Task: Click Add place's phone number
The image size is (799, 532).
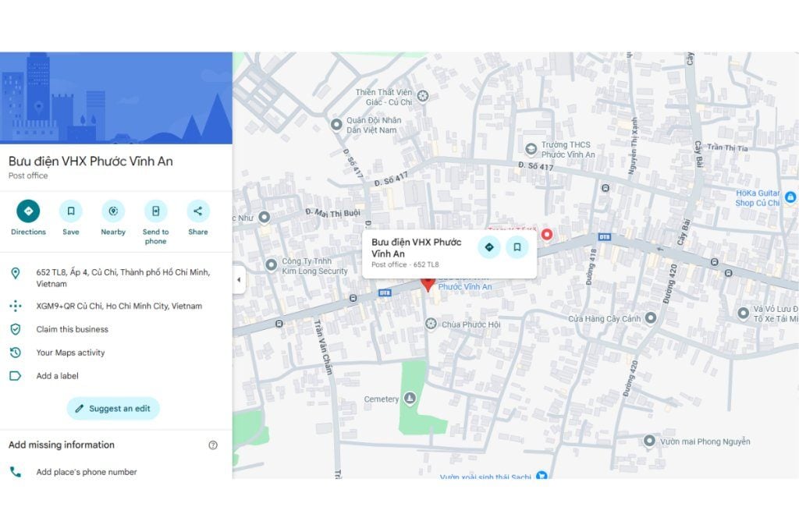Action: 86,472
